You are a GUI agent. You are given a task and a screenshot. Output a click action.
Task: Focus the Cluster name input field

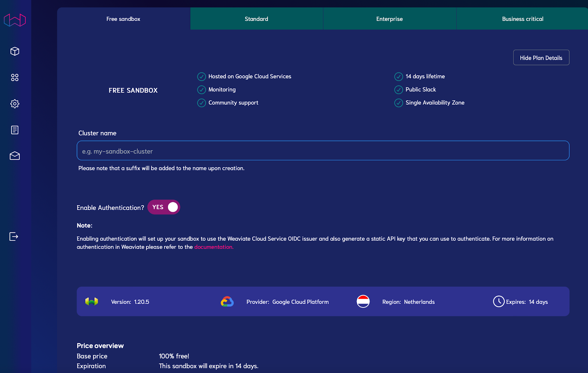(323, 151)
